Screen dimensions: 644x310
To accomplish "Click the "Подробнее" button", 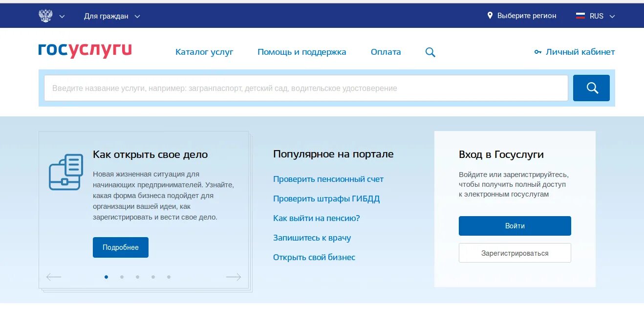I will [x=121, y=247].
